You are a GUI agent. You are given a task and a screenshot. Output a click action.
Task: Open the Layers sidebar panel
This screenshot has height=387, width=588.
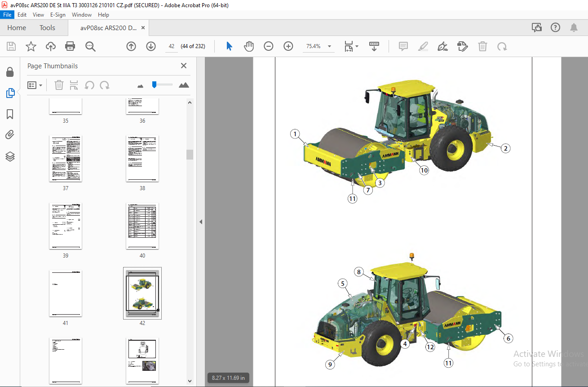point(10,156)
